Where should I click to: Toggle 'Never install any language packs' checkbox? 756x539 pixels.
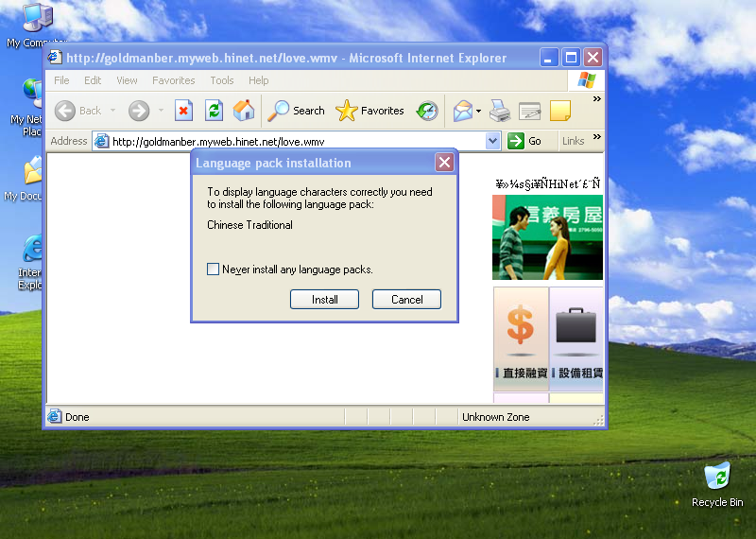(214, 269)
